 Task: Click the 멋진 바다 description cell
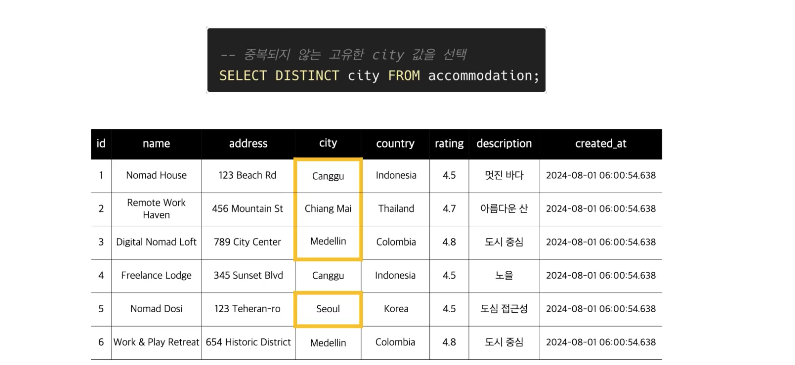(x=504, y=175)
